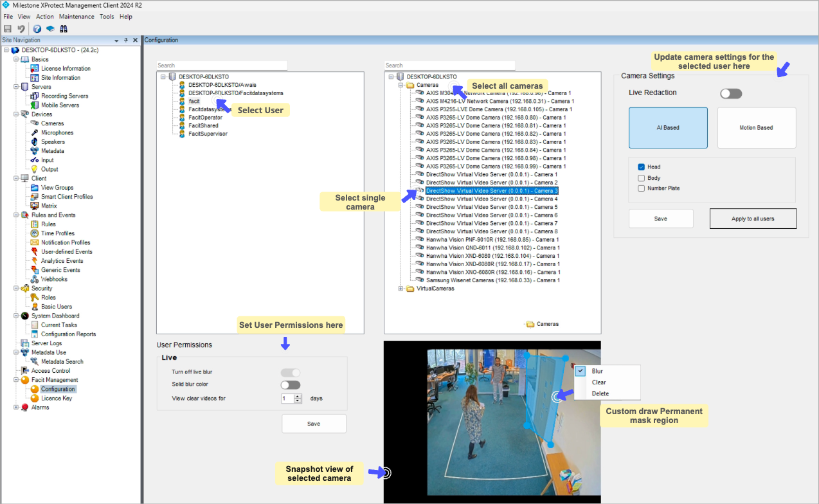Image resolution: width=819 pixels, height=504 pixels.
Task: Expand the VirtualCameras folder
Action: [401, 289]
